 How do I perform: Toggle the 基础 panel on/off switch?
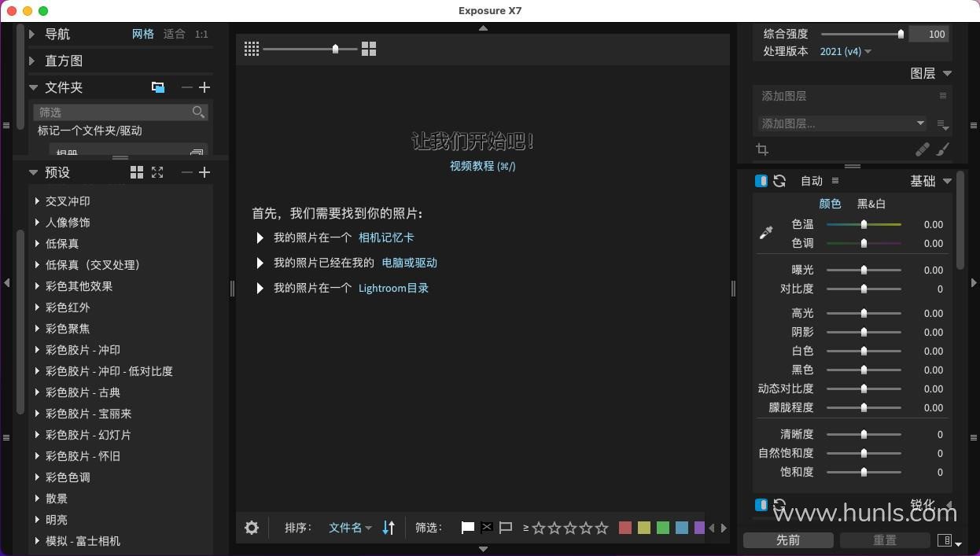(x=761, y=181)
